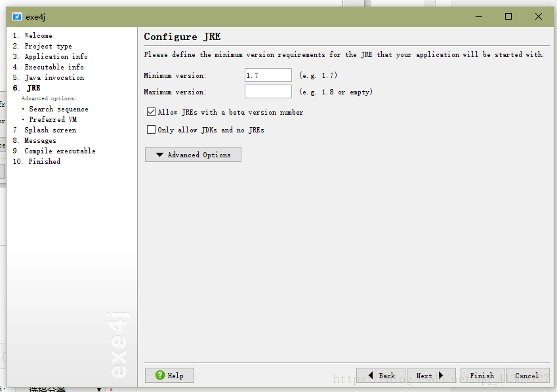Viewport: 557px width, 392px height.
Task: Expand the Advanced Options dropdown button
Action: (x=193, y=155)
